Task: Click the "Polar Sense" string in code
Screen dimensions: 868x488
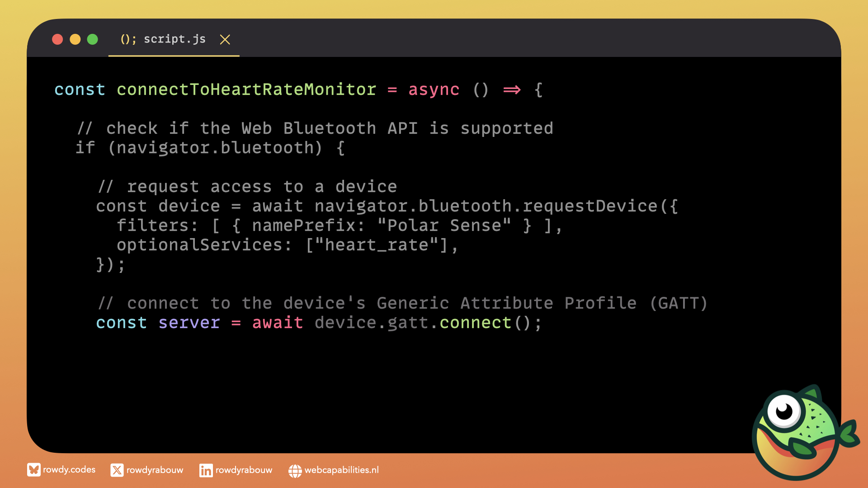Action: pos(444,225)
